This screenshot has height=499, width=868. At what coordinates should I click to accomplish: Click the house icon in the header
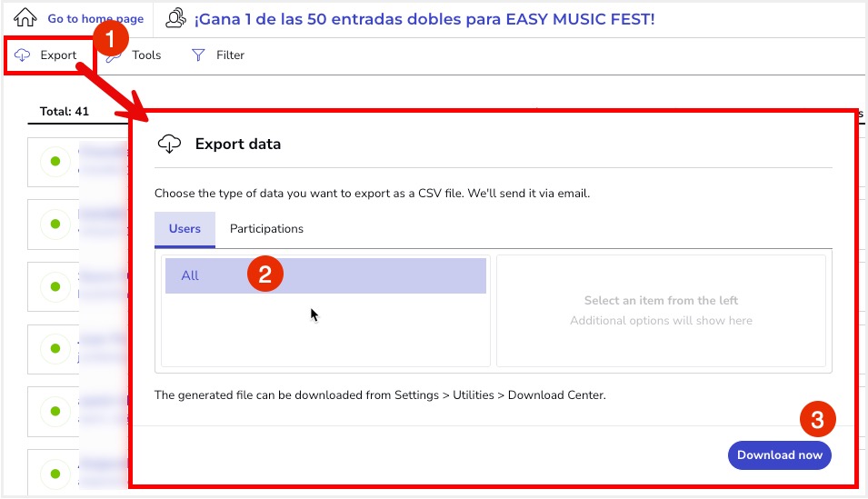coord(25,18)
